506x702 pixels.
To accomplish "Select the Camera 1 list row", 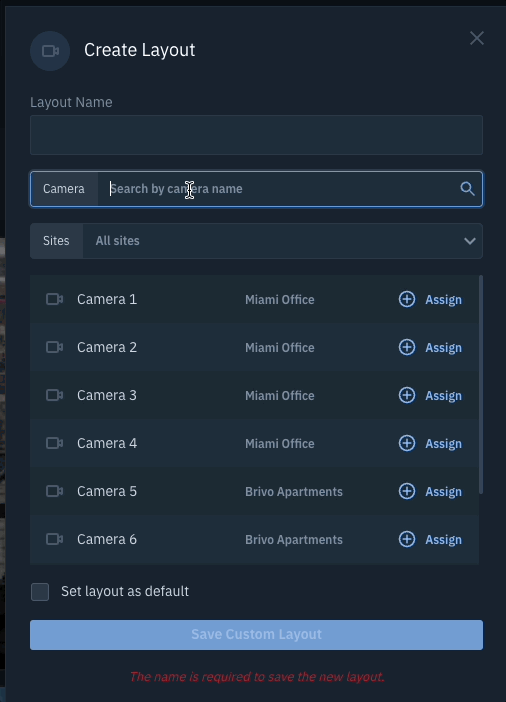I will pos(254,299).
